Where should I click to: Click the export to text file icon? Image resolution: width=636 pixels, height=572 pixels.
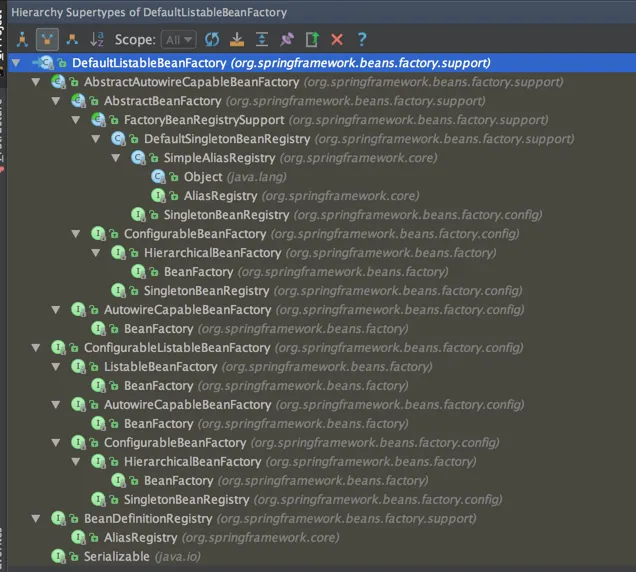311,40
